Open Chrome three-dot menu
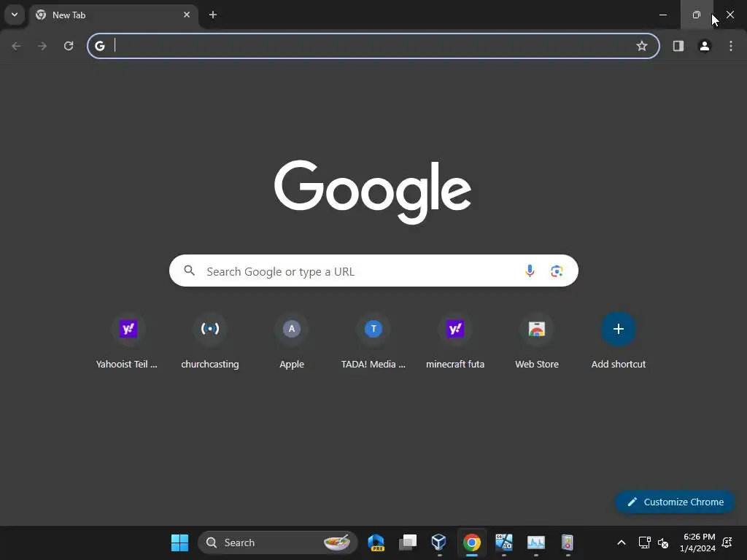This screenshot has width=747, height=560. click(x=731, y=46)
